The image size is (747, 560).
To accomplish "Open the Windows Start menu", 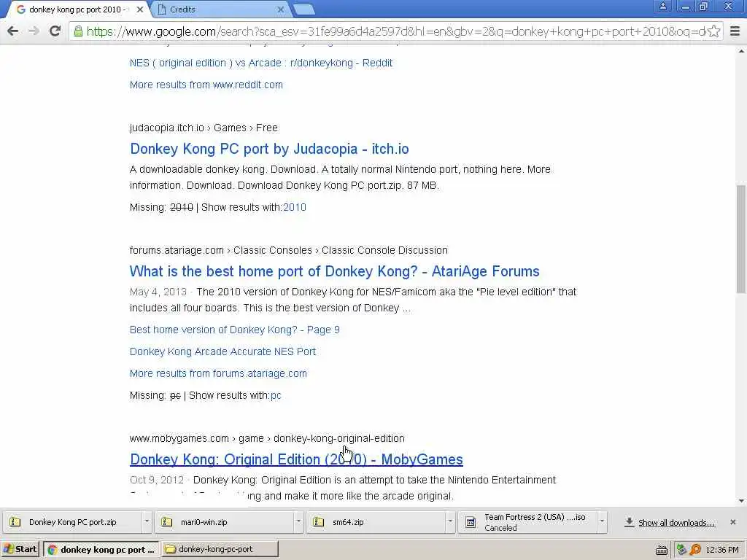I will [x=20, y=549].
